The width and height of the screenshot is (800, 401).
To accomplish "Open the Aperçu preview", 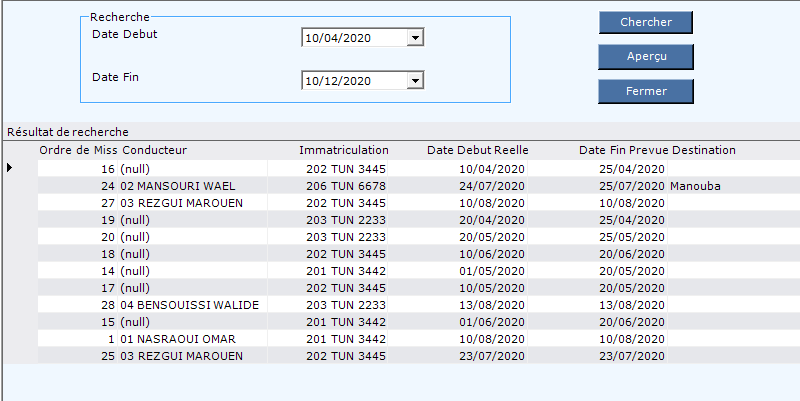I will coord(645,57).
